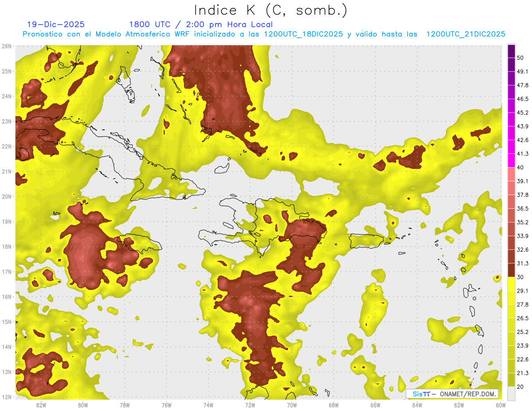Select the colorbar value 43.9
The image size is (532, 411).
523,126
